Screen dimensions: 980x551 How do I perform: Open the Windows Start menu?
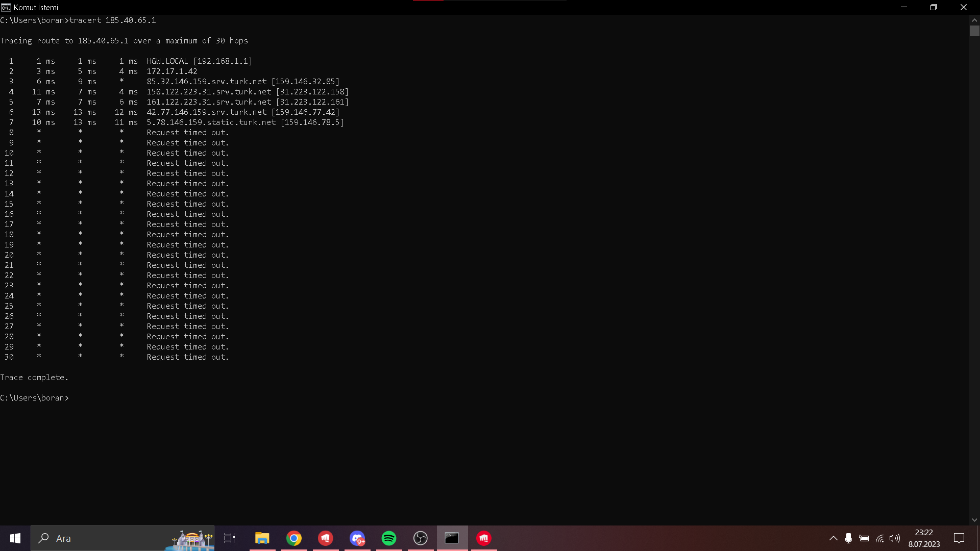click(15, 538)
